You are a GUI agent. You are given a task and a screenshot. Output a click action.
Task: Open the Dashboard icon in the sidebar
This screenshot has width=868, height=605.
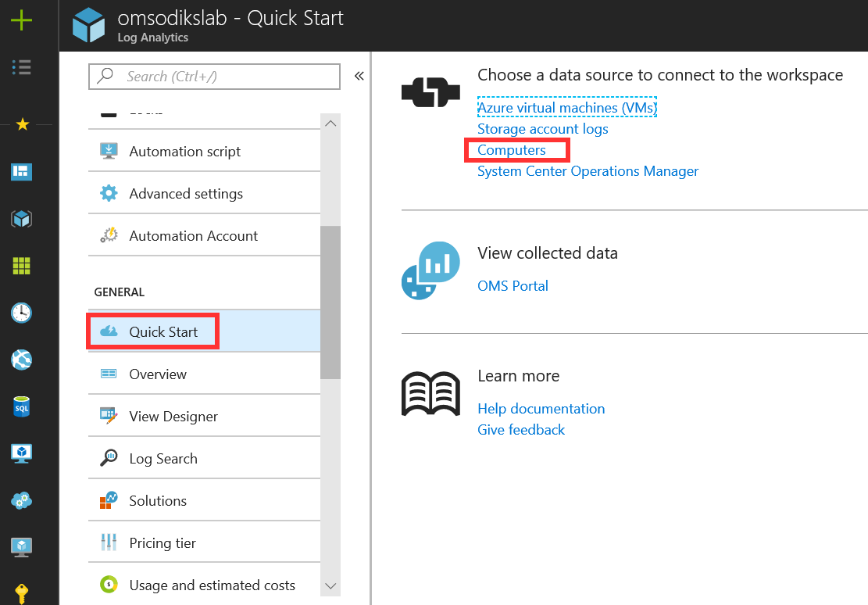coord(22,172)
